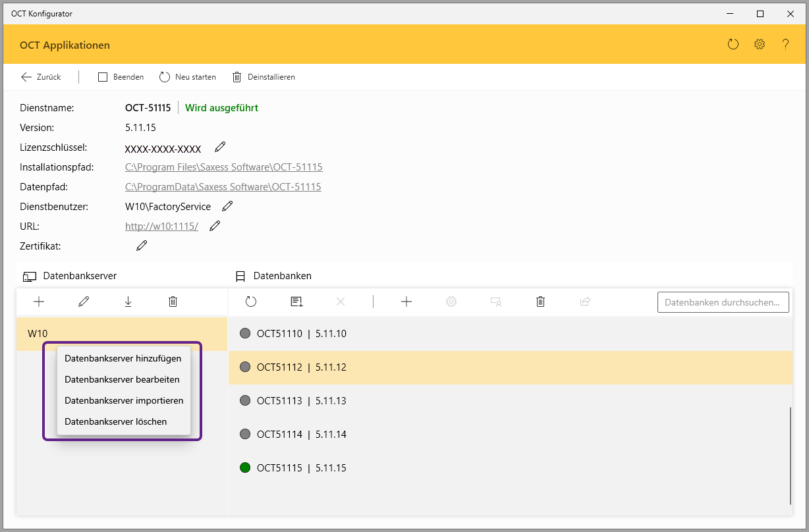
Task: Click Neu starten to restart the service
Action: [x=188, y=77]
